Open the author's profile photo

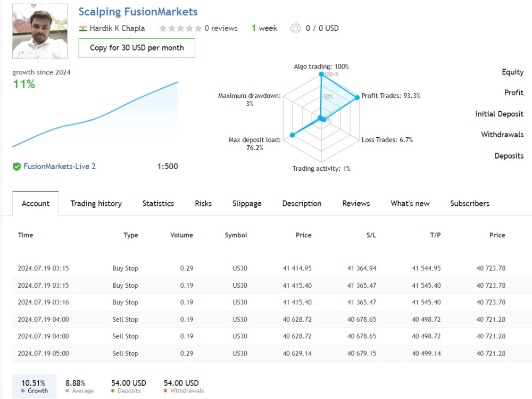click(40, 31)
